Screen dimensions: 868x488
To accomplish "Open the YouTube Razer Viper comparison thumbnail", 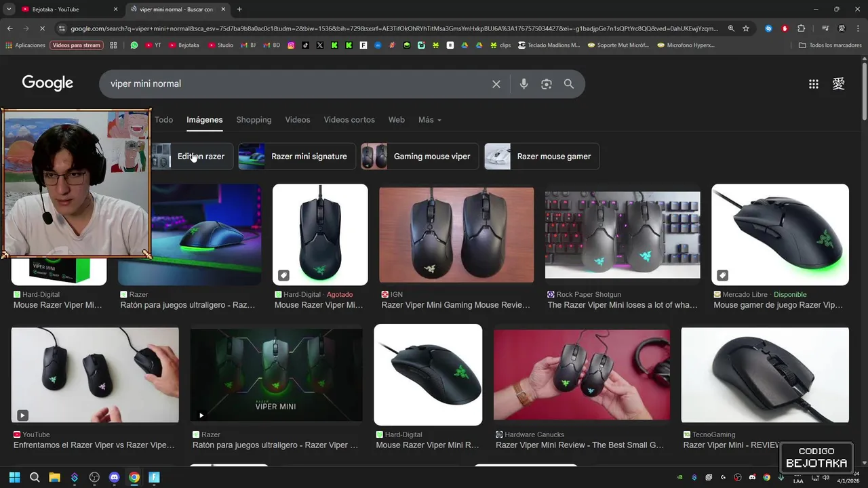I will pos(95,375).
